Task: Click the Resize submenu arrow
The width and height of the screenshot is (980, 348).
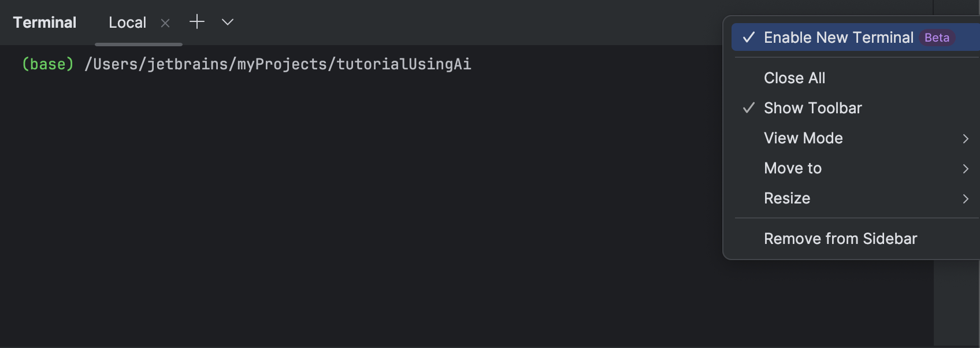Action: [965, 198]
